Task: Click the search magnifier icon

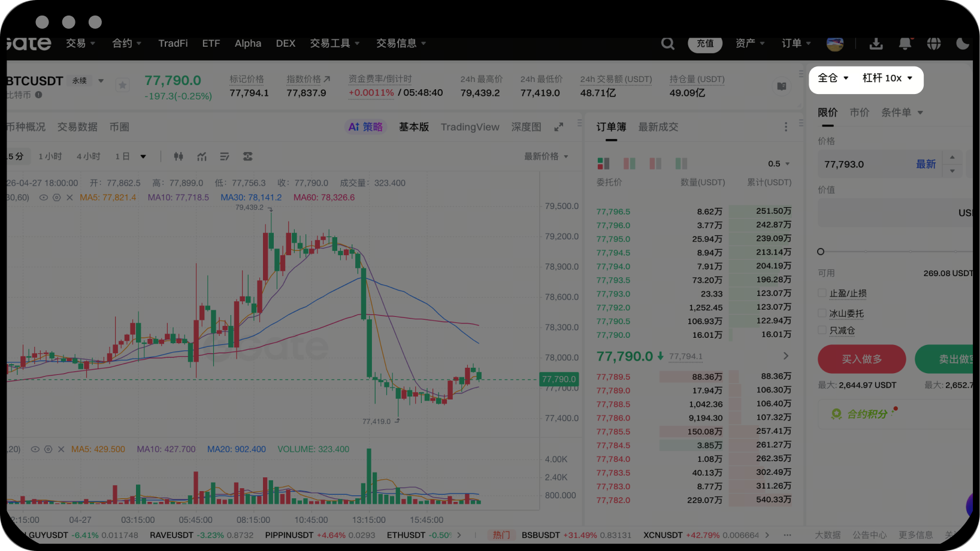Action: [667, 44]
